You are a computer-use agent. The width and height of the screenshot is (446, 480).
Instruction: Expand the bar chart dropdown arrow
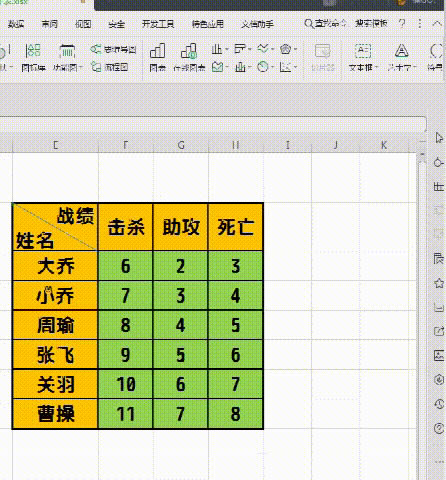[x=250, y=49]
